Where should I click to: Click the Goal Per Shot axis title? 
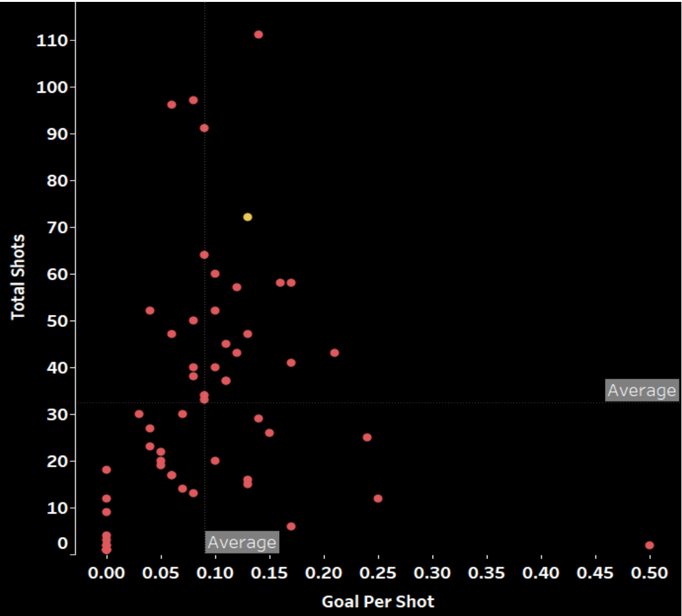pyautogui.click(x=378, y=601)
